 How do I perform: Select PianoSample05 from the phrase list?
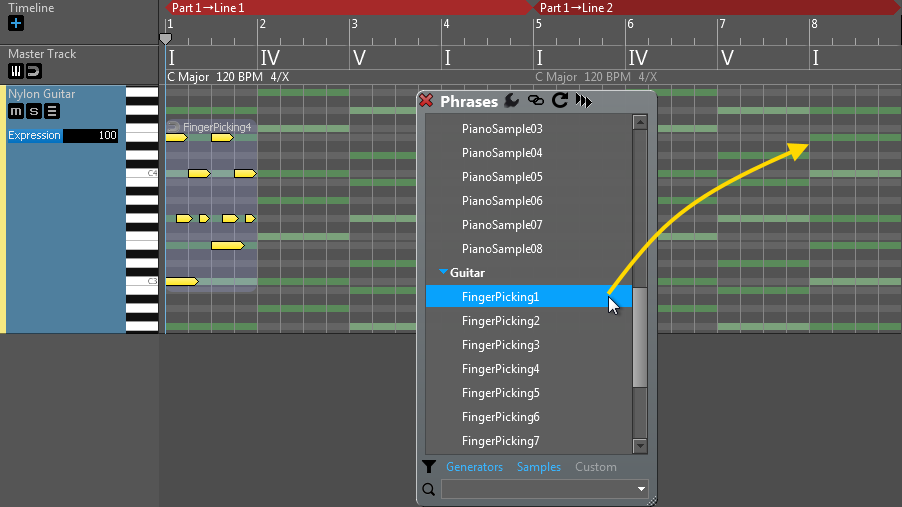click(x=502, y=177)
